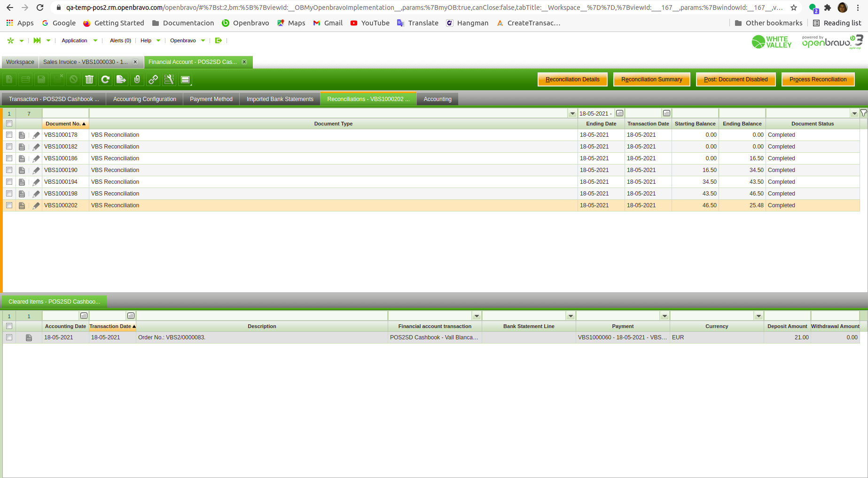The width and height of the screenshot is (868, 478).
Task: Sort by the Ending Balance column header
Action: (x=742, y=124)
